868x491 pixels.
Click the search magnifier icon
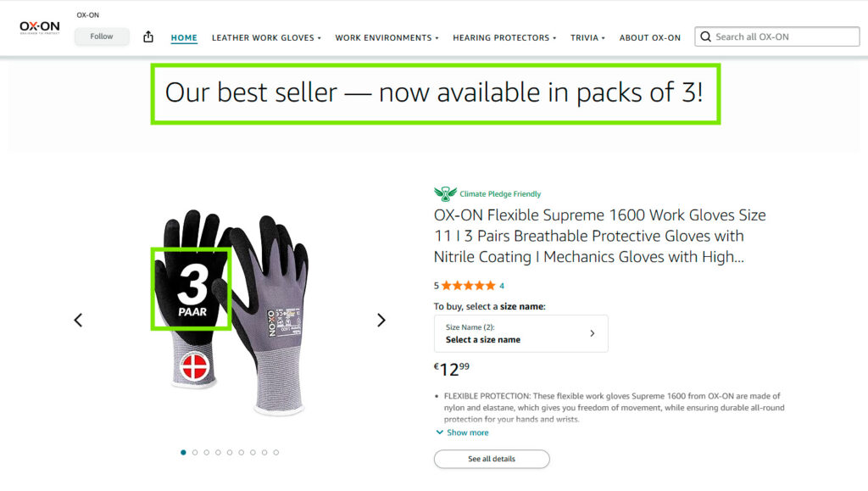click(705, 36)
